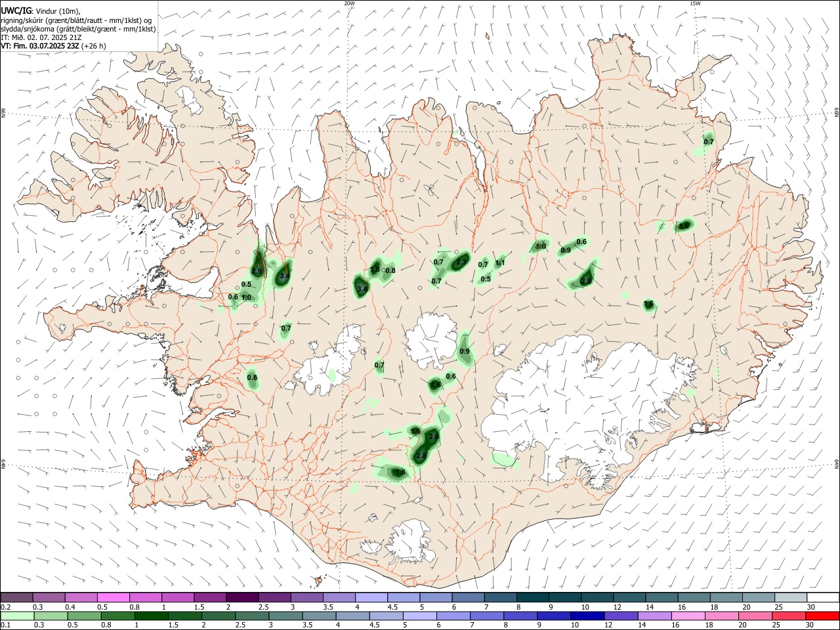Click the 0.9 value next to the 0.6/1.0 cells
This screenshot has width=840, height=630.
[x=566, y=250]
